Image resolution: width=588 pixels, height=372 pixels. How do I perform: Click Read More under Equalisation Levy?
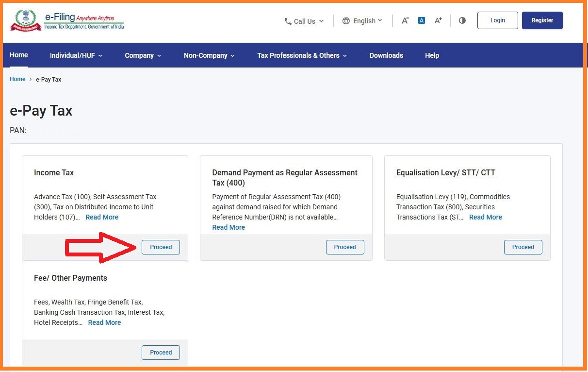click(x=485, y=217)
